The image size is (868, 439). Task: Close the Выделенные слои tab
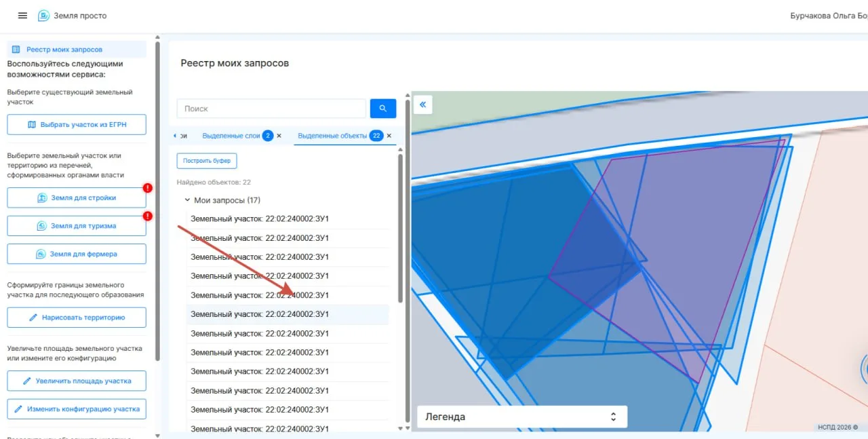tap(279, 136)
